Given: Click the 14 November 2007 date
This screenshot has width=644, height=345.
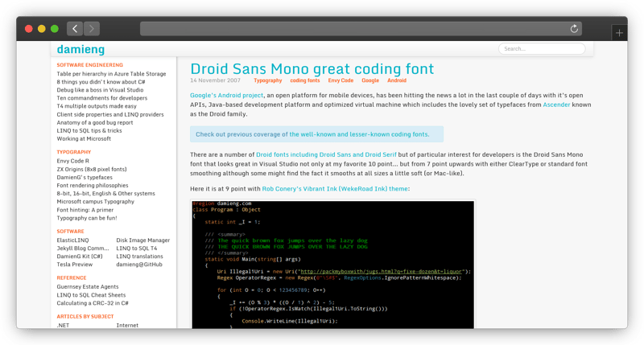Looking at the screenshot, I should click(215, 80).
